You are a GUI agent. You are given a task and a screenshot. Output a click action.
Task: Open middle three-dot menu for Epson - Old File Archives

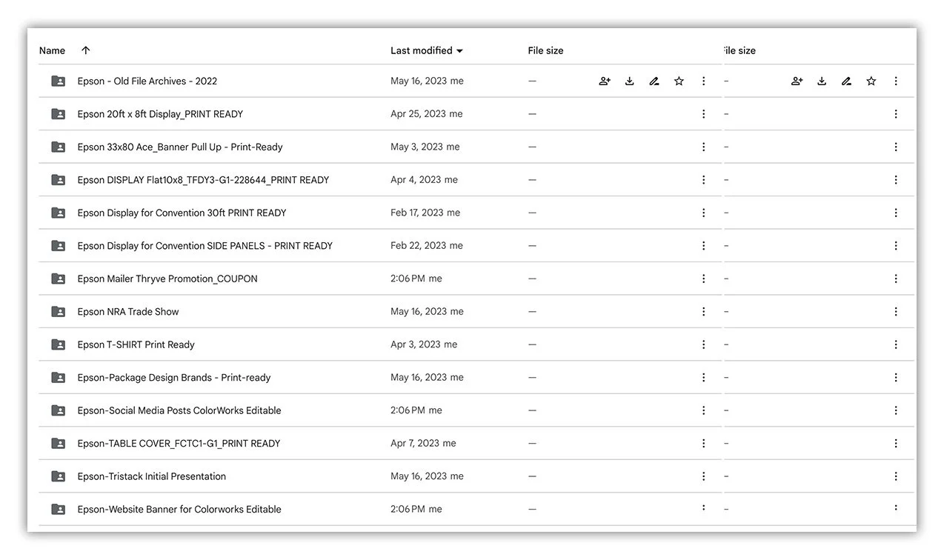pyautogui.click(x=703, y=81)
